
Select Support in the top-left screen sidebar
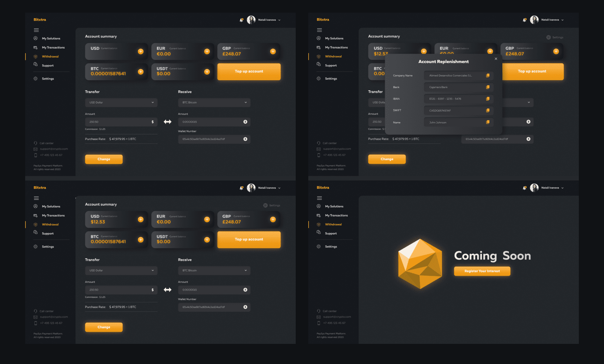[x=48, y=65]
